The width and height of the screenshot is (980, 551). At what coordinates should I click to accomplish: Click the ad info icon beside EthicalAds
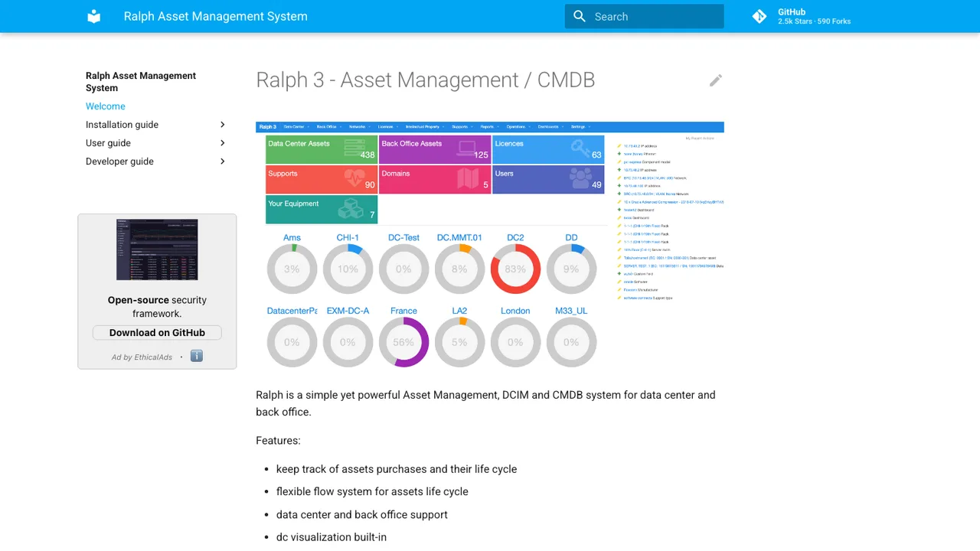click(x=197, y=356)
